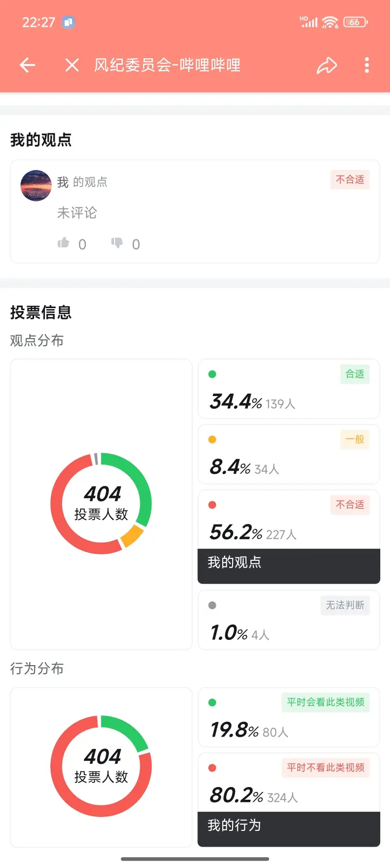The width and height of the screenshot is (390, 868).
Task: Tap my profile avatar picture
Action: (36, 186)
